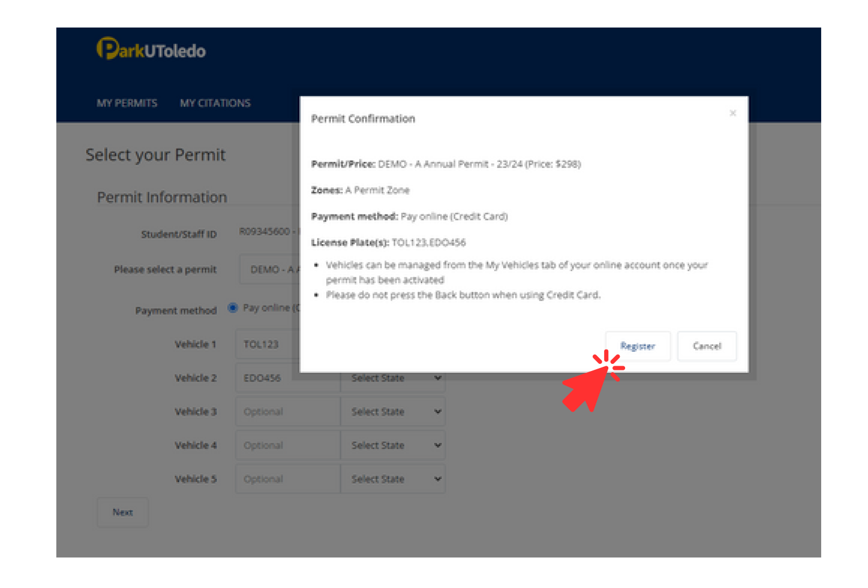
Task: Close the Permit Confirmation dialog with X
Action: [732, 113]
